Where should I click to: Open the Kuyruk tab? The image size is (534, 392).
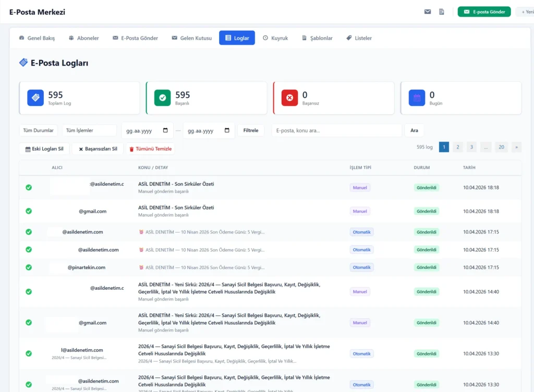click(275, 38)
